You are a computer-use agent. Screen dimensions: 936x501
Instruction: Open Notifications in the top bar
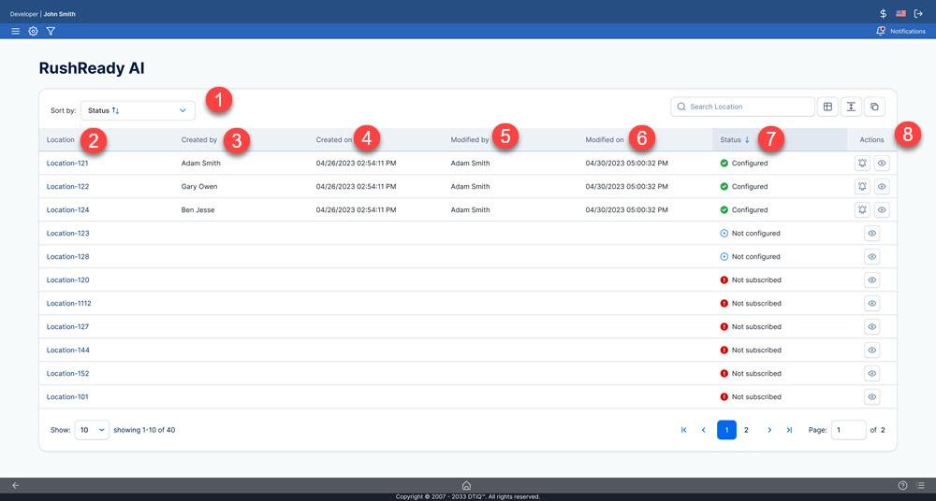click(x=901, y=31)
